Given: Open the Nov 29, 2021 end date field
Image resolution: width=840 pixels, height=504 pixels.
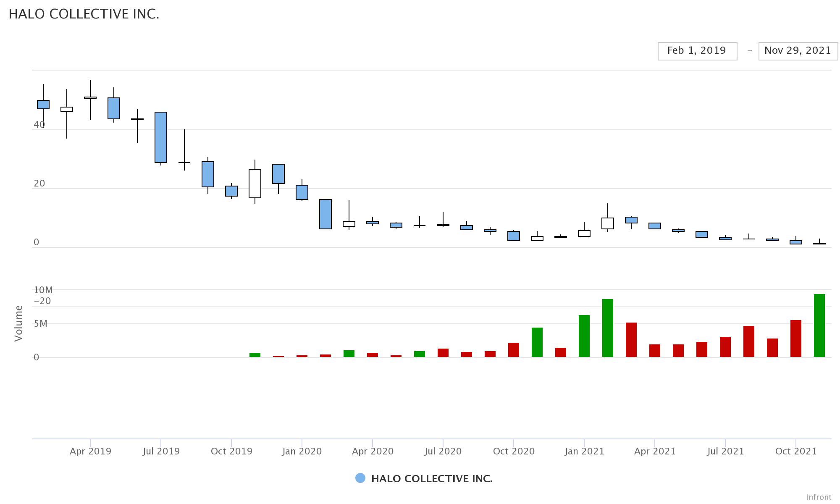Looking at the screenshot, I should (x=798, y=51).
